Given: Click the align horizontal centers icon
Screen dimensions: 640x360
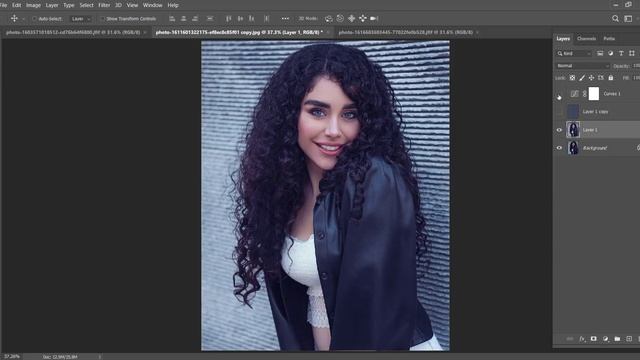Looking at the screenshot, I should pos(184,18).
